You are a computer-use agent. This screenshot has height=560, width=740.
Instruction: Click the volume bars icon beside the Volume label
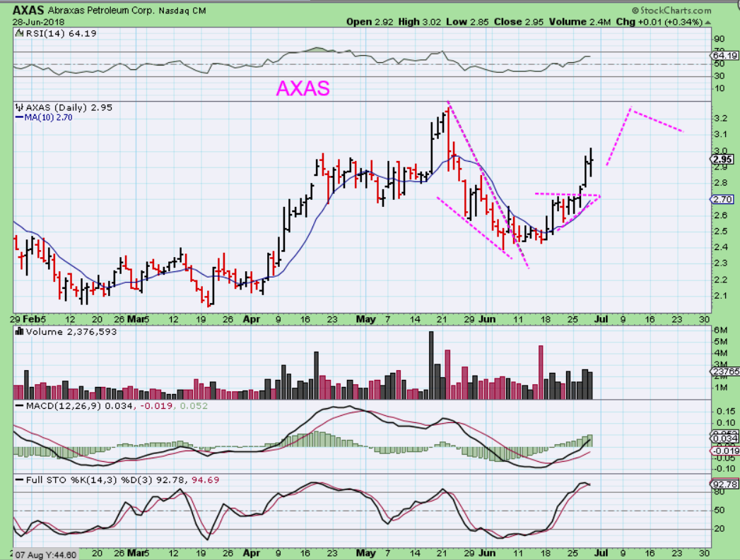(19, 331)
